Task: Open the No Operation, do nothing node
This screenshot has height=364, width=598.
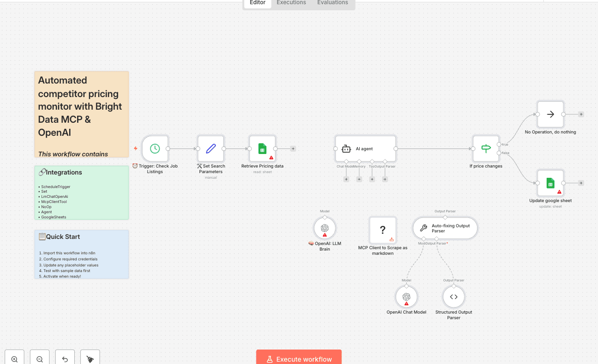Action: click(550, 114)
